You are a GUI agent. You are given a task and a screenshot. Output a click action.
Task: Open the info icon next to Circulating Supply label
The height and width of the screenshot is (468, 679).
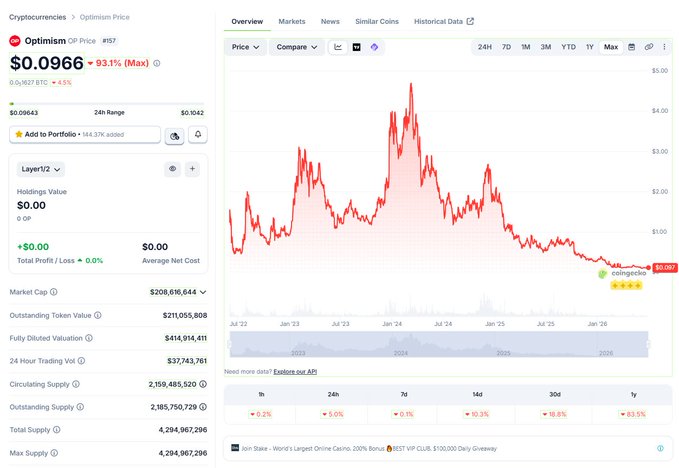pos(76,384)
